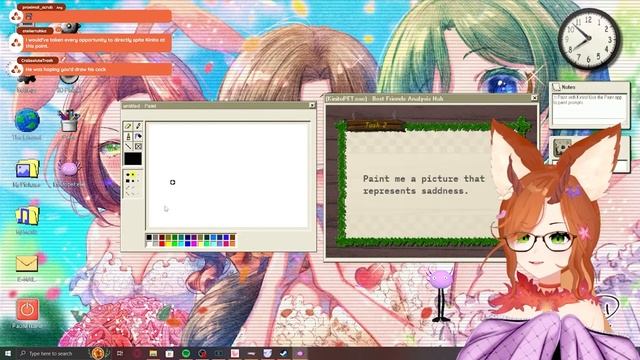Pick the bright green palette swatch
Image resolution: width=640 pixels, height=360 pixels.
point(175,244)
